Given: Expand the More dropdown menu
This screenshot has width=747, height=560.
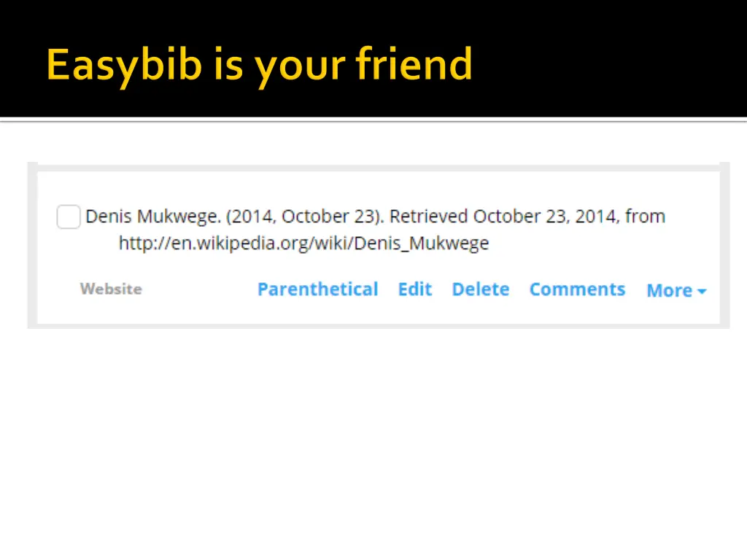Looking at the screenshot, I should pos(676,290).
